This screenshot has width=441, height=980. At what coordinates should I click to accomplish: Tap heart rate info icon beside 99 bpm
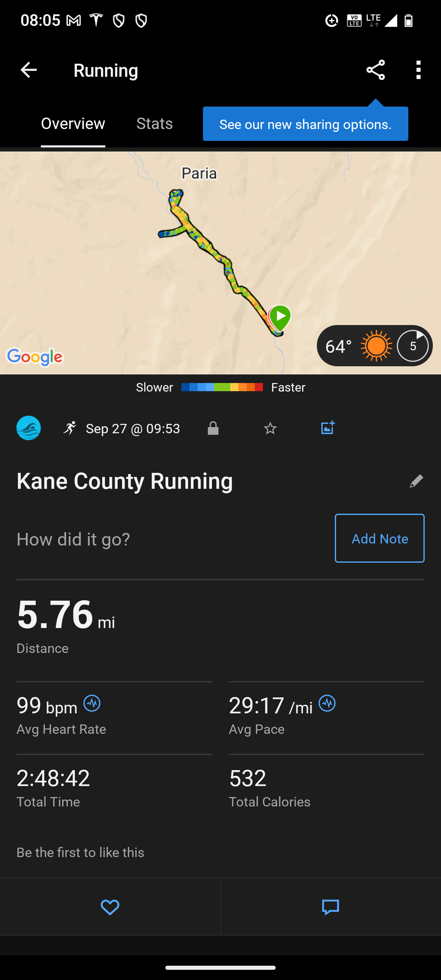92,704
